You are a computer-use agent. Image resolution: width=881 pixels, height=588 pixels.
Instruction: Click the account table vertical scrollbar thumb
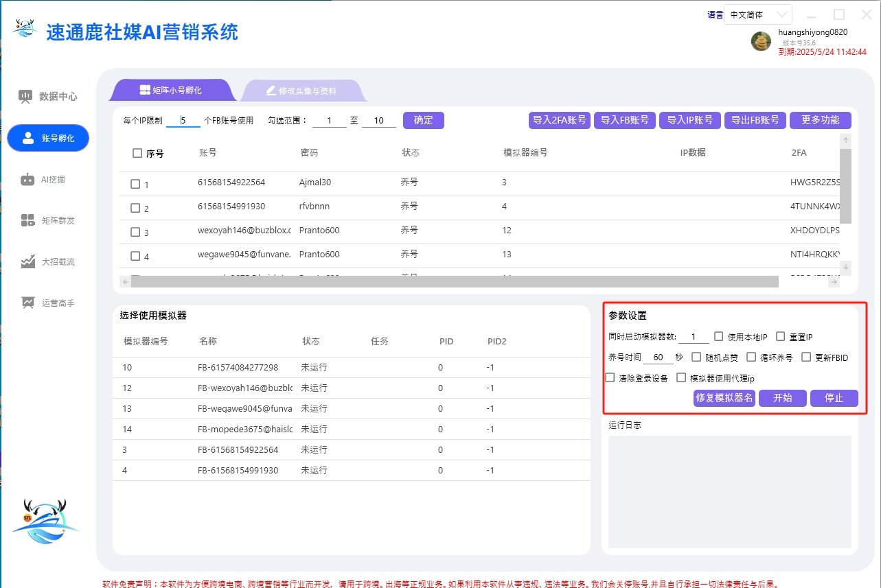pyautogui.click(x=846, y=186)
